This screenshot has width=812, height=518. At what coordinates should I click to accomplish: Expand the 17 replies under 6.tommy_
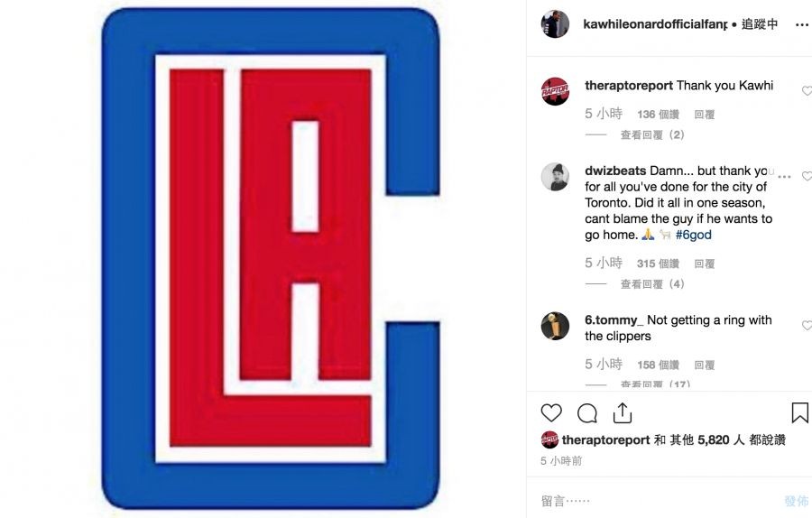point(655,384)
